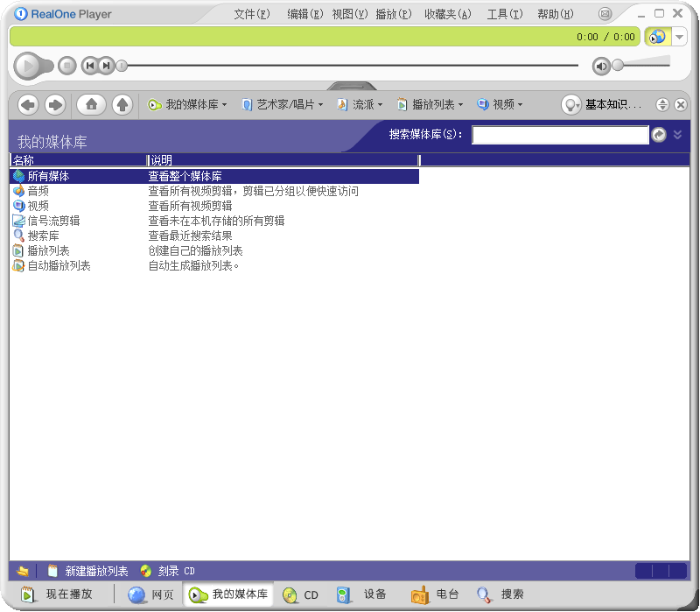Click the search go arrow button
Viewport: 700px width, 612px height.
[x=659, y=135]
